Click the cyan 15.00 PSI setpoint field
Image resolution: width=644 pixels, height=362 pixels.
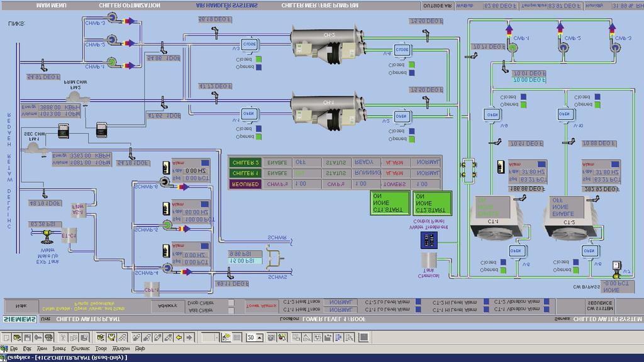tap(245, 261)
